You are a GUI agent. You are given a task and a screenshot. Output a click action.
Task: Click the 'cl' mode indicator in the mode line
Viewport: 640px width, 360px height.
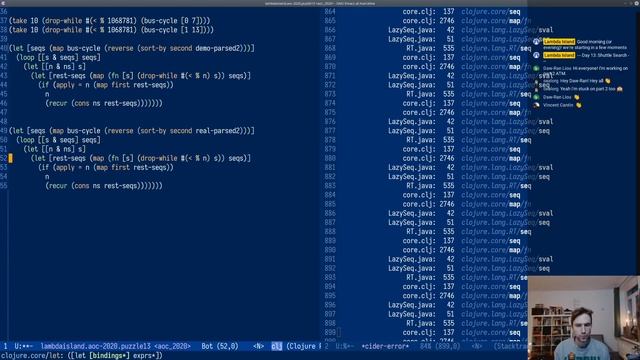coord(276,346)
